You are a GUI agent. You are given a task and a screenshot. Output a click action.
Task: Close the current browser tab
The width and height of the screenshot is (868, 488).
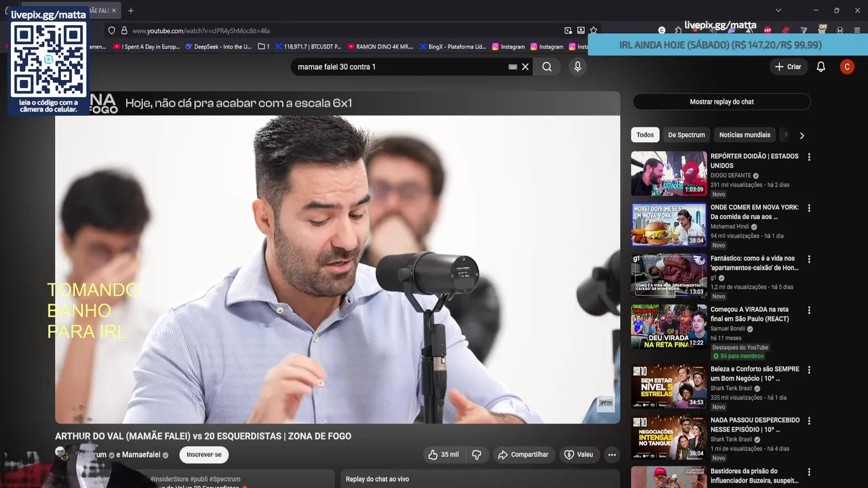point(113,10)
